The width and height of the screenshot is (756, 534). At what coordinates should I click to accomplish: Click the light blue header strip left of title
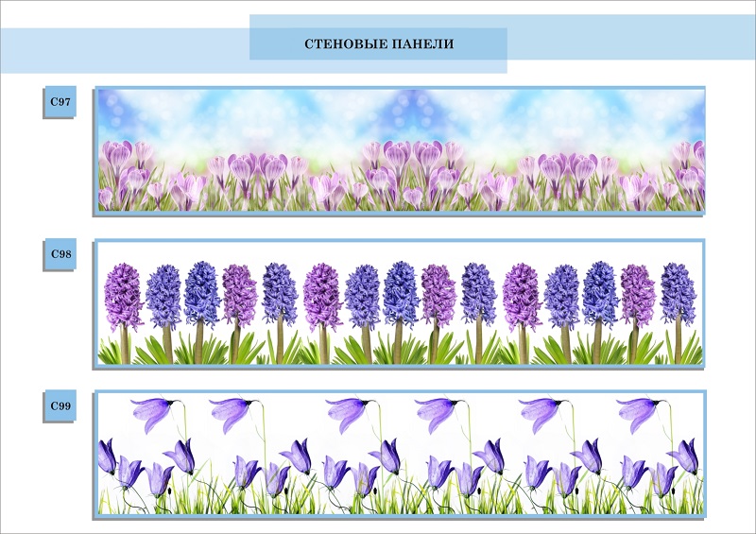(x=123, y=50)
